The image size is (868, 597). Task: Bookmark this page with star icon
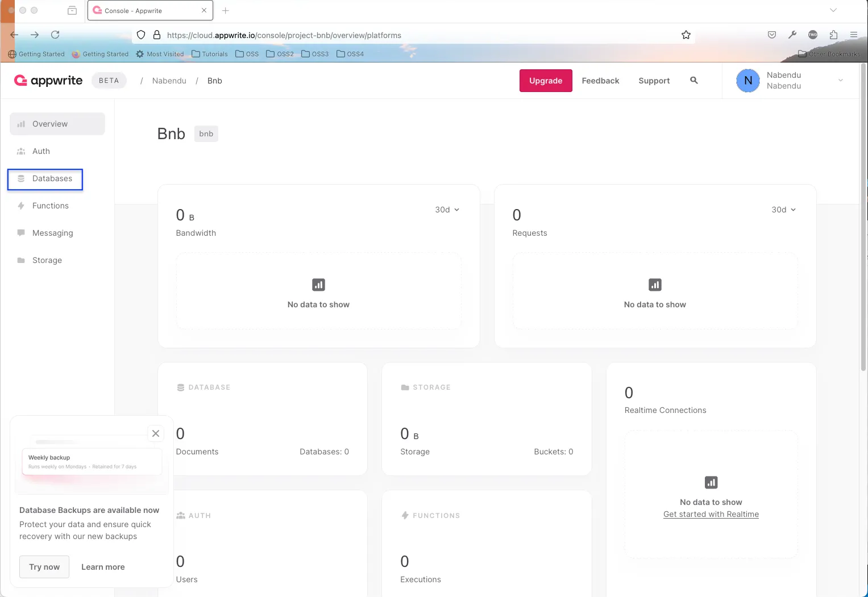686,35
